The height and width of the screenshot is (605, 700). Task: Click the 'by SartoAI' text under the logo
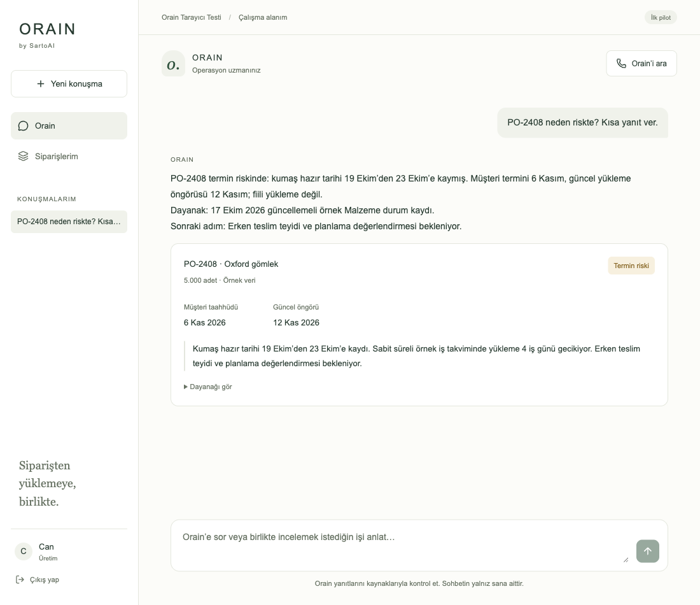point(37,46)
